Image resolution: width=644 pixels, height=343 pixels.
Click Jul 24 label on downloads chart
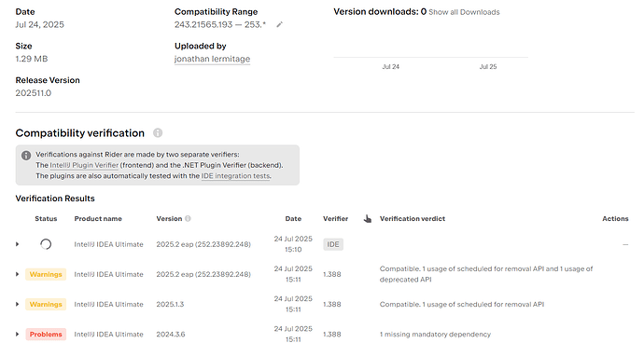[390, 66]
